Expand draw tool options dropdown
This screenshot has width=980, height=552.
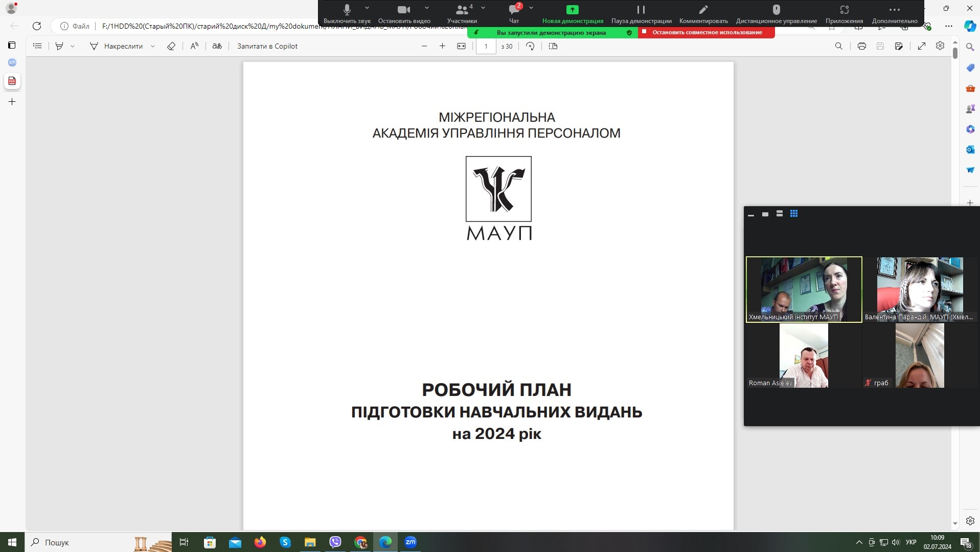tap(153, 46)
